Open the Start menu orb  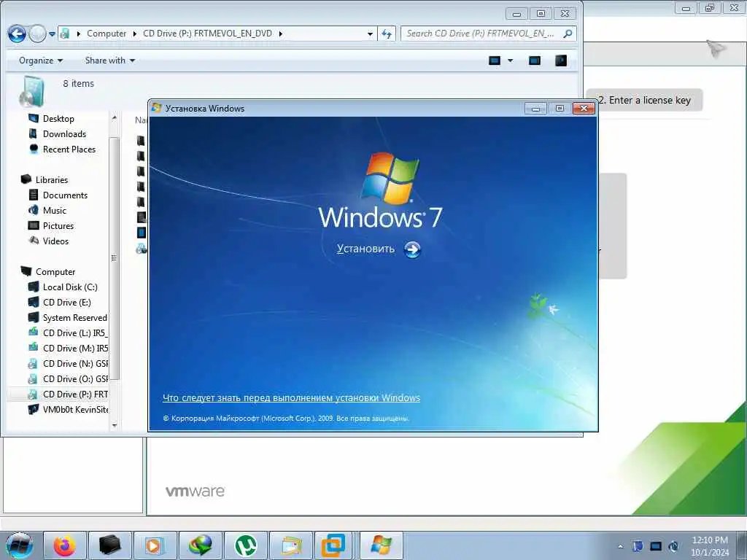[x=20, y=545]
